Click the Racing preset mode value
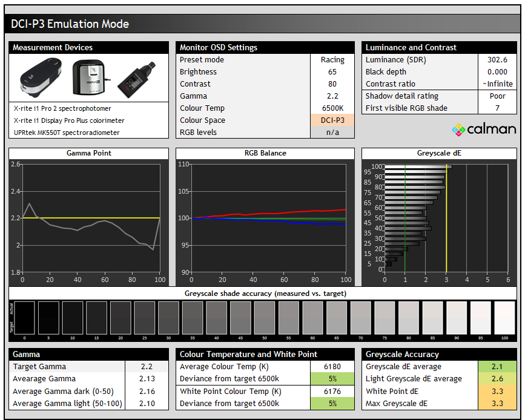528x420 pixels. pyautogui.click(x=332, y=60)
